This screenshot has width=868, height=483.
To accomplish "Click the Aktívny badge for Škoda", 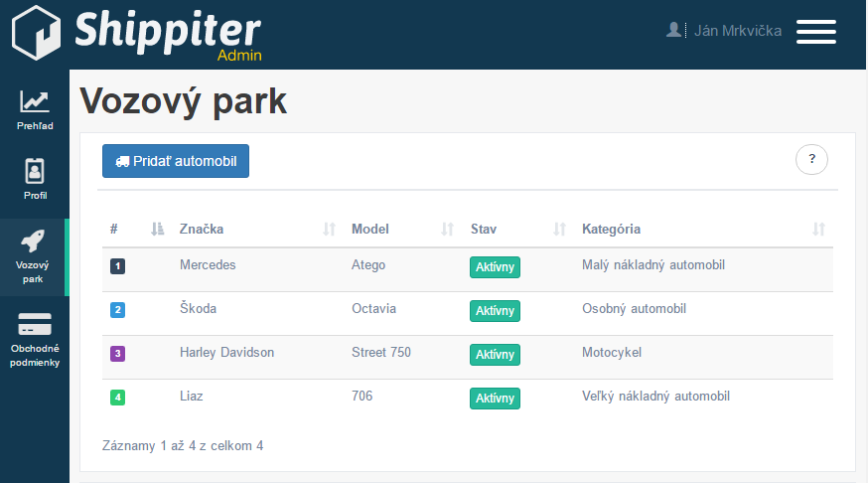I will tap(495, 311).
